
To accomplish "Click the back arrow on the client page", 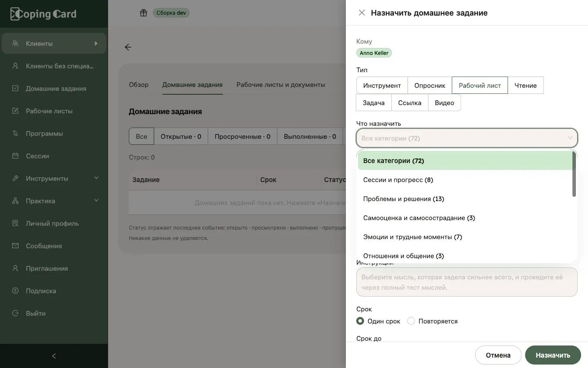I will (x=128, y=47).
